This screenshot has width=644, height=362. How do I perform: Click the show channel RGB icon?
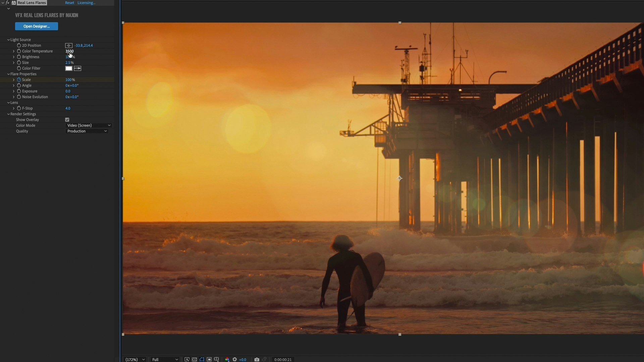[x=227, y=359]
